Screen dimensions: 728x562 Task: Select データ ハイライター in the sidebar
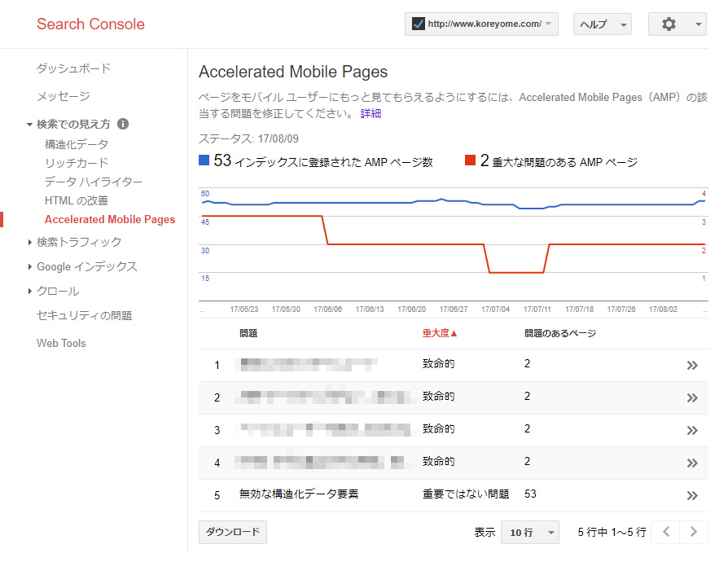94,182
